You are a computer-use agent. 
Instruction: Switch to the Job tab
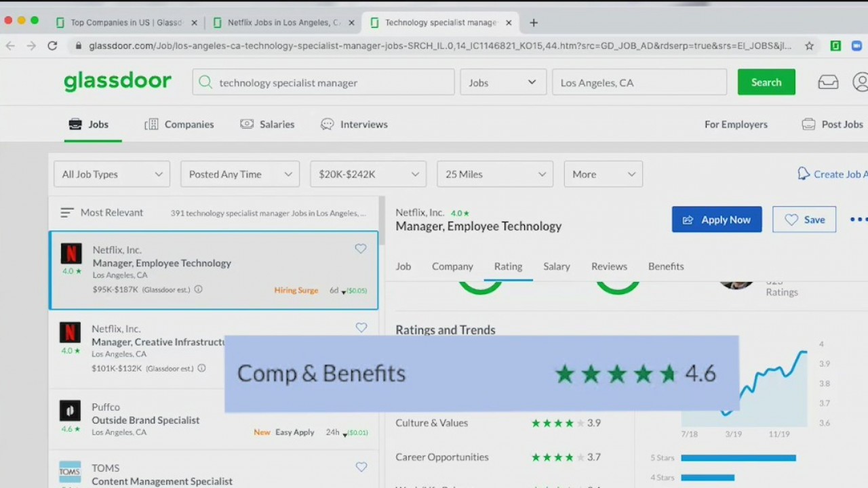point(403,266)
